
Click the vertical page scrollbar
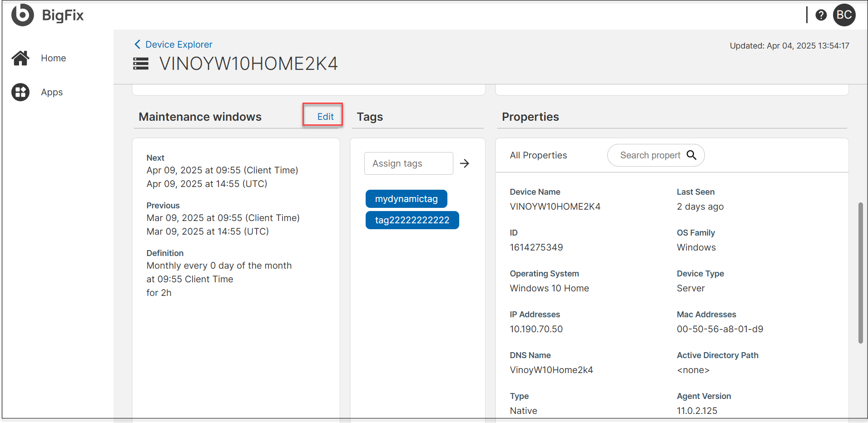point(860,272)
